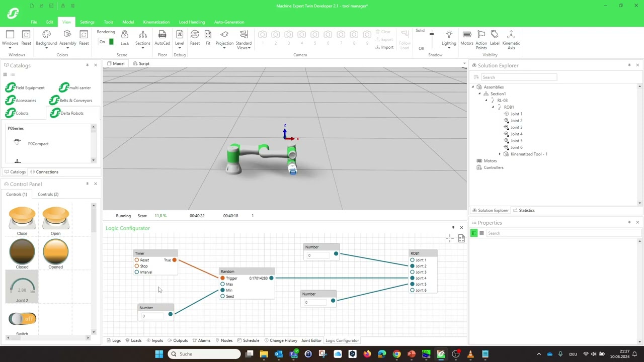Open the Delta Robots catalog
644x362 pixels.
[67, 113]
